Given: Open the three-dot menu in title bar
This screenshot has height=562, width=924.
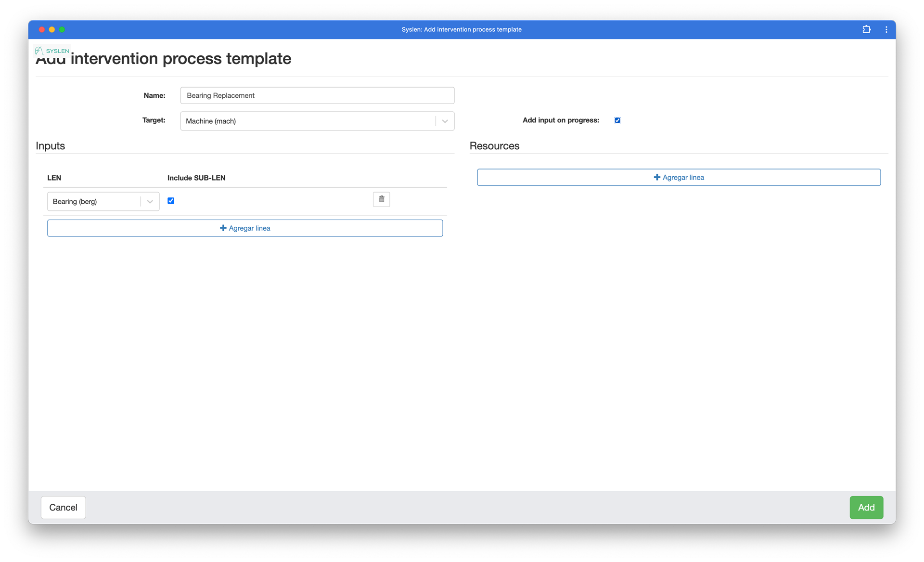Looking at the screenshot, I should (886, 29).
